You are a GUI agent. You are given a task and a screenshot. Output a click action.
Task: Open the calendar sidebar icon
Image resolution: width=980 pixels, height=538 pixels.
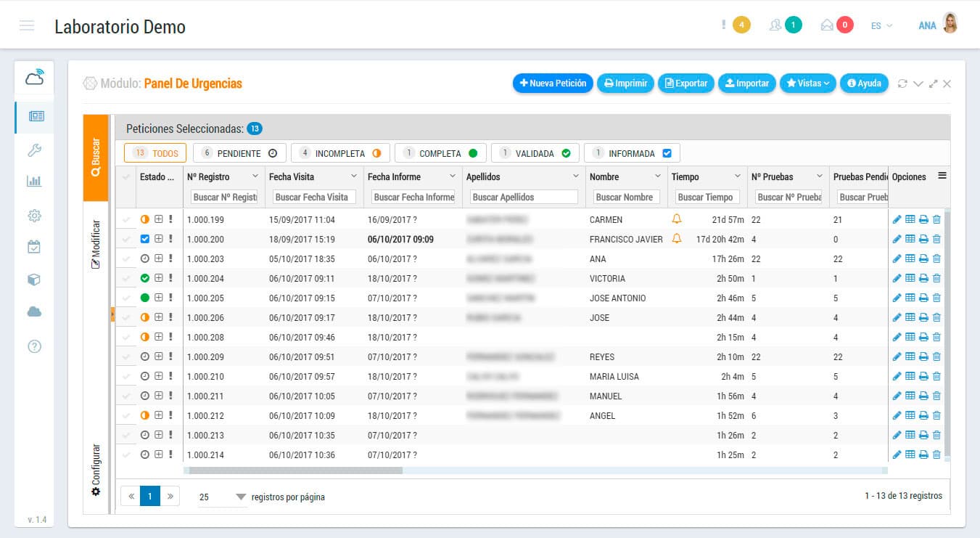(34, 247)
